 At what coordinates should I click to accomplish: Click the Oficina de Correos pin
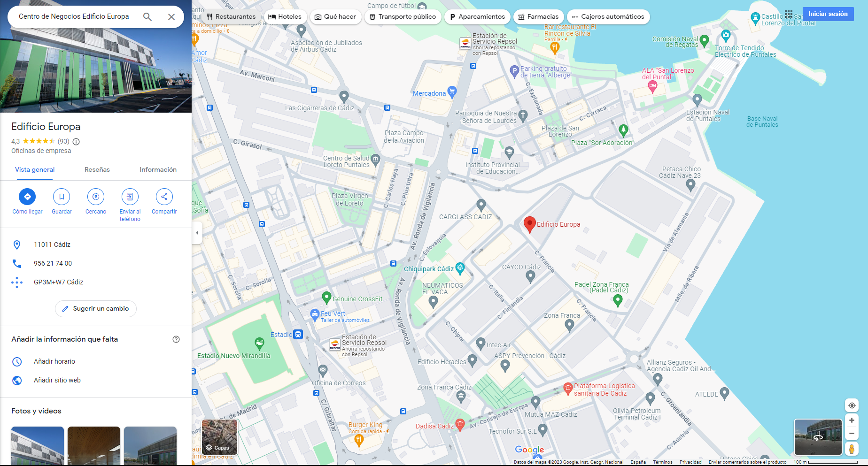click(x=323, y=371)
